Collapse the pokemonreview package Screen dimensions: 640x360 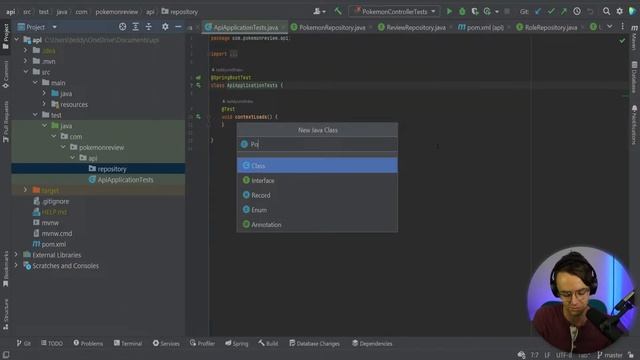[63, 147]
